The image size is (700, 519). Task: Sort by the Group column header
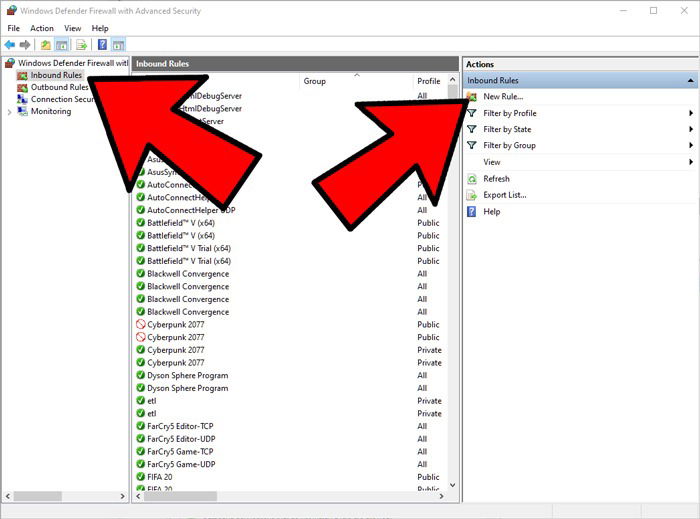[x=315, y=81]
